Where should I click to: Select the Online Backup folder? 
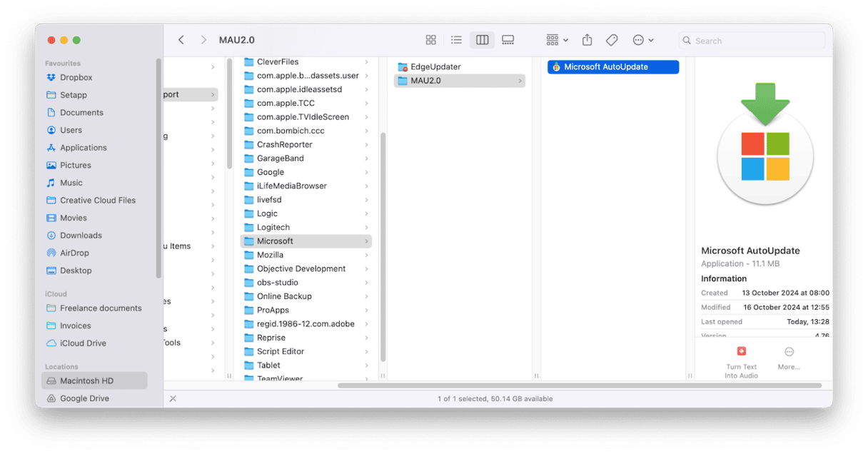[306, 296]
